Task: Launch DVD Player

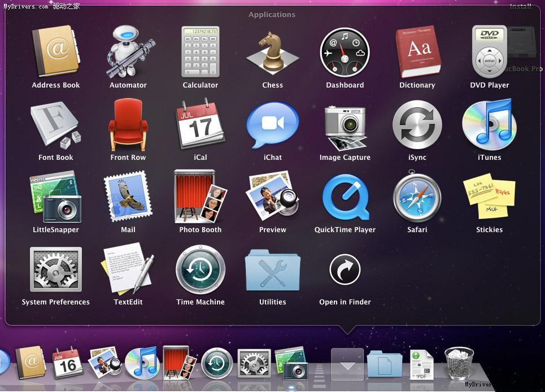Action: point(489,52)
